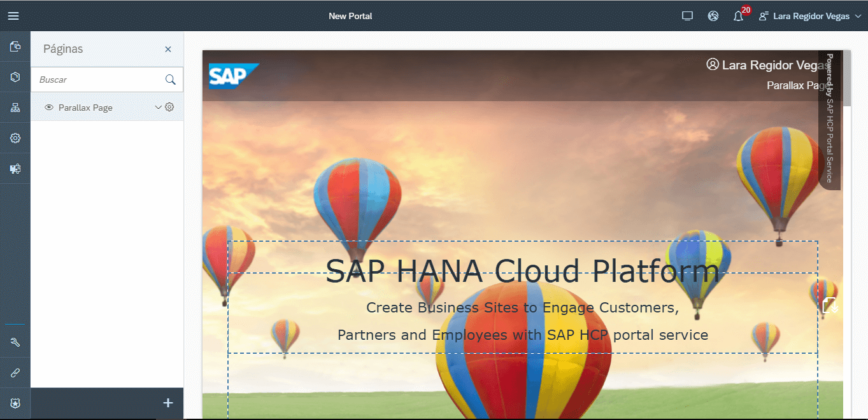Viewport: 868px width, 420px height.
Task: Expand the Parallax Page chevron menu
Action: click(x=159, y=108)
